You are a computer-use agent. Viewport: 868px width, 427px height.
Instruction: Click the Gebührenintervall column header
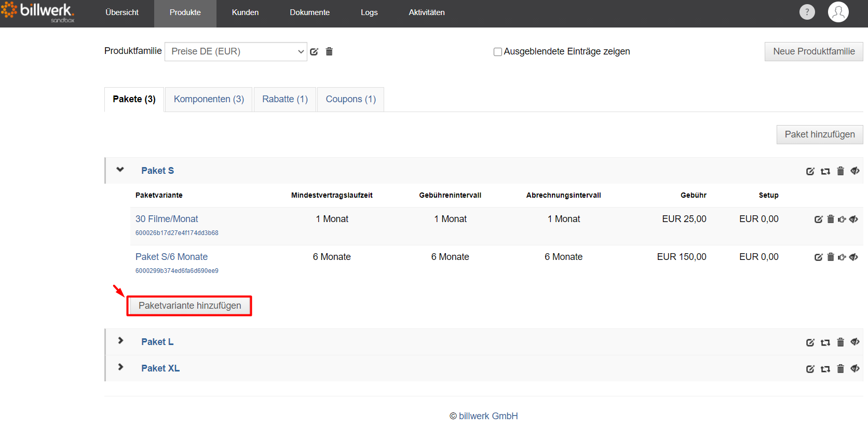coord(450,196)
